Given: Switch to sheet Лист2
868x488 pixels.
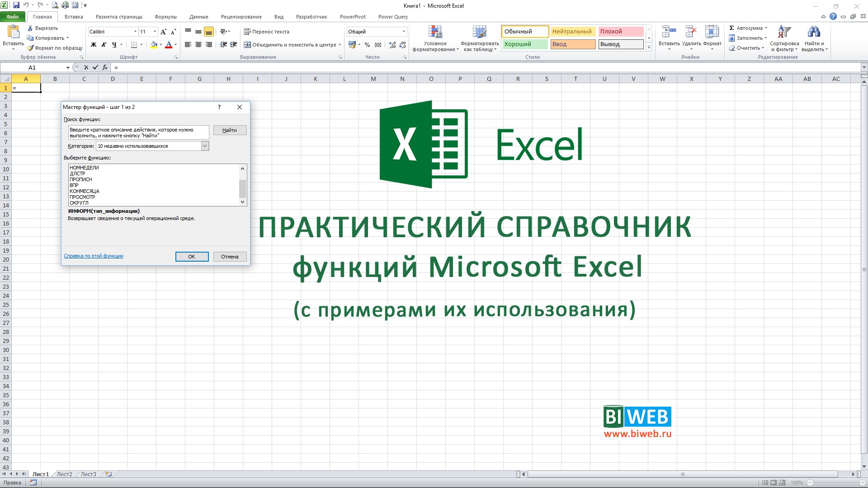Looking at the screenshot, I should tap(64, 474).
